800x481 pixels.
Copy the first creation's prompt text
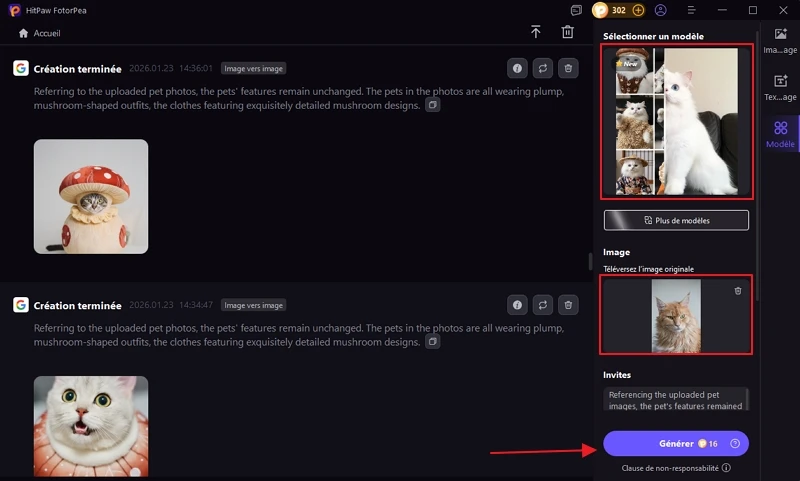coord(432,105)
